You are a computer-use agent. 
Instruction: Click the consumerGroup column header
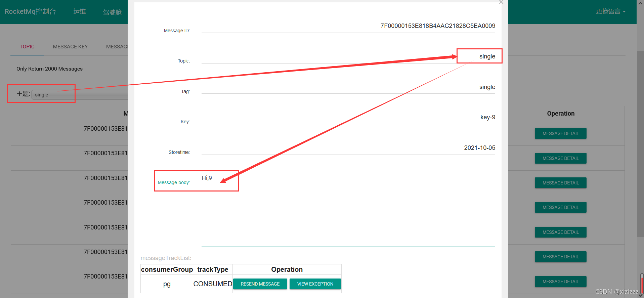pyautogui.click(x=167, y=269)
